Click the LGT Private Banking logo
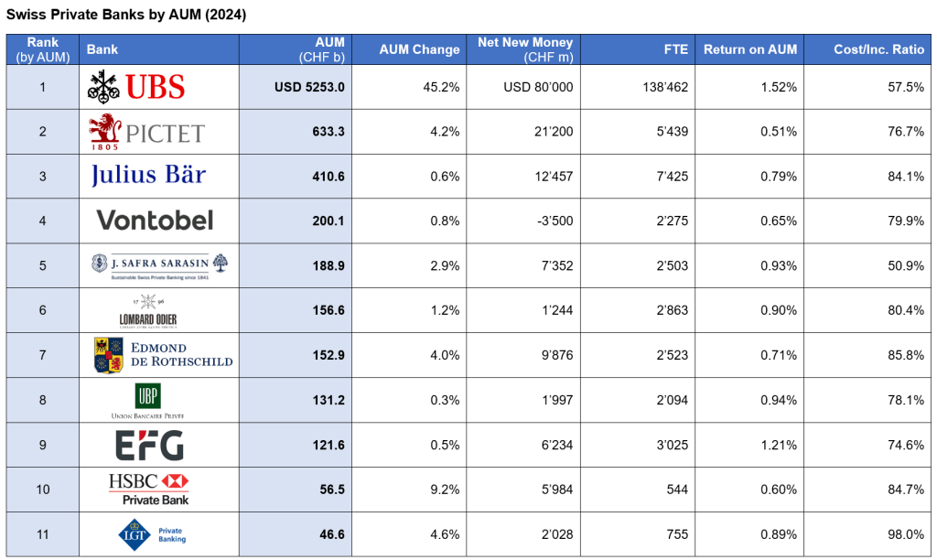The width and height of the screenshot is (937, 560). (152, 534)
